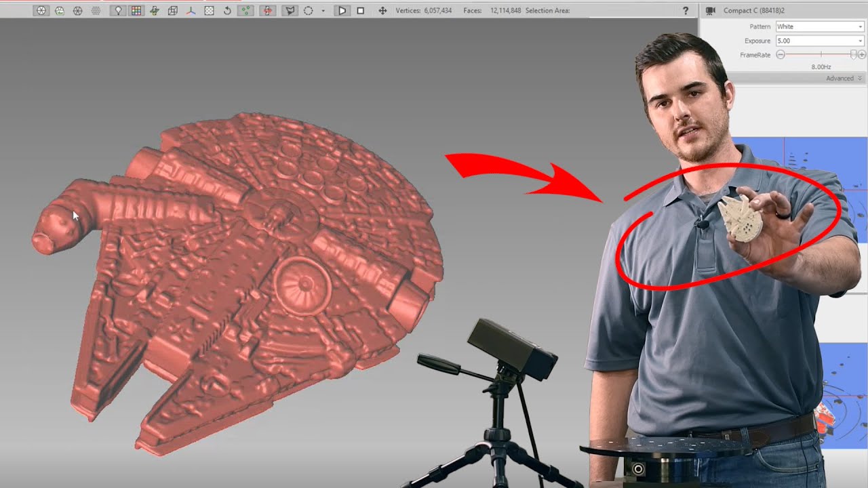
Task: Click the stop square button in toolbar
Action: point(361,11)
